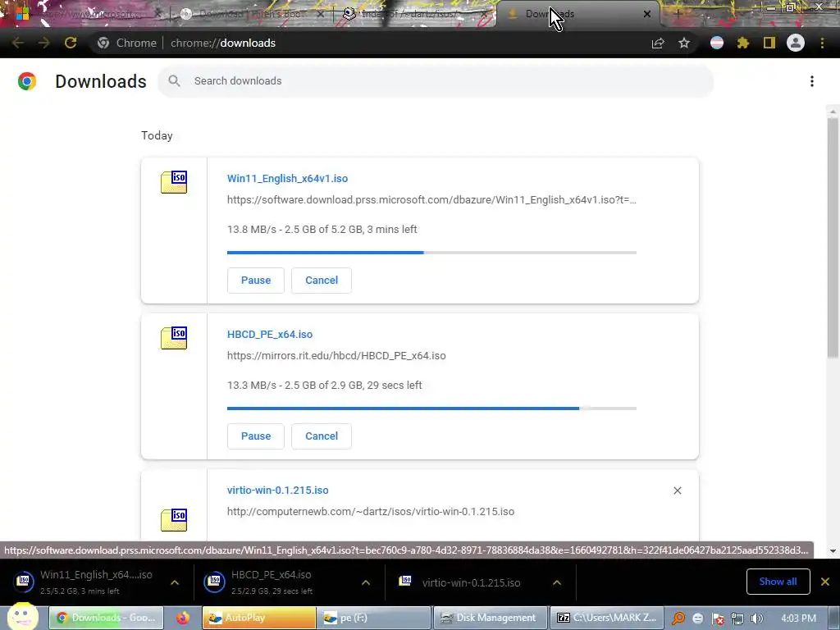Open the Firefox taskbar icon
This screenshot has height=630, width=840.
(183, 618)
